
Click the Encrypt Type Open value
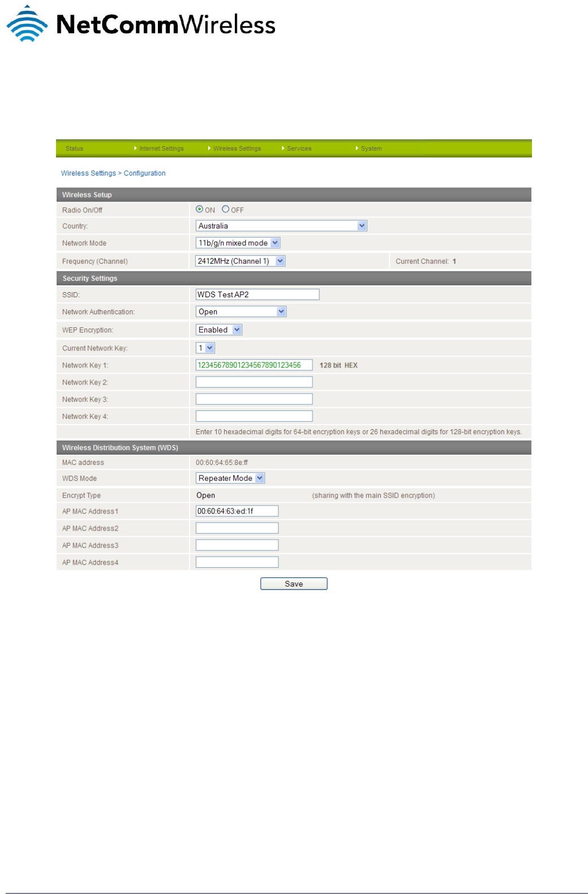click(x=205, y=495)
